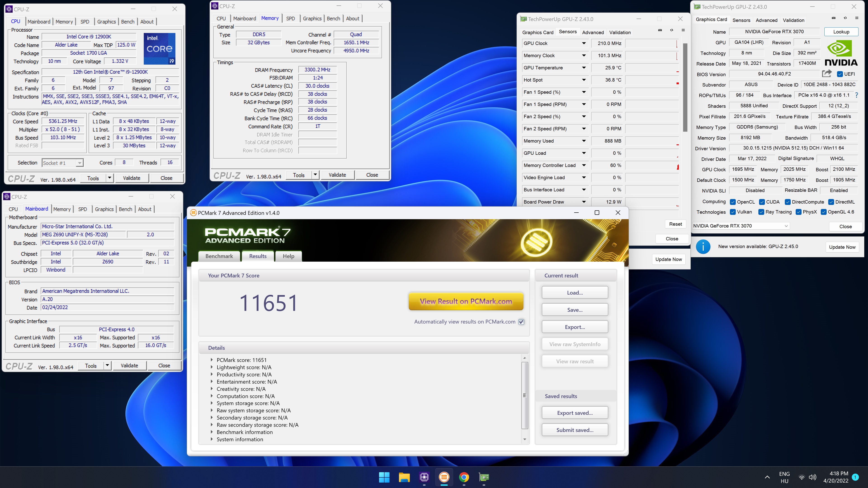Click the Submit saved... button
Viewport: 868px width, 488px height.
point(575,430)
